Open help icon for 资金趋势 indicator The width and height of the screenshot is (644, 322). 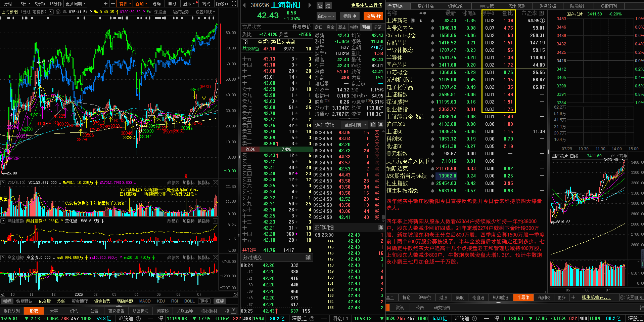point(3,257)
